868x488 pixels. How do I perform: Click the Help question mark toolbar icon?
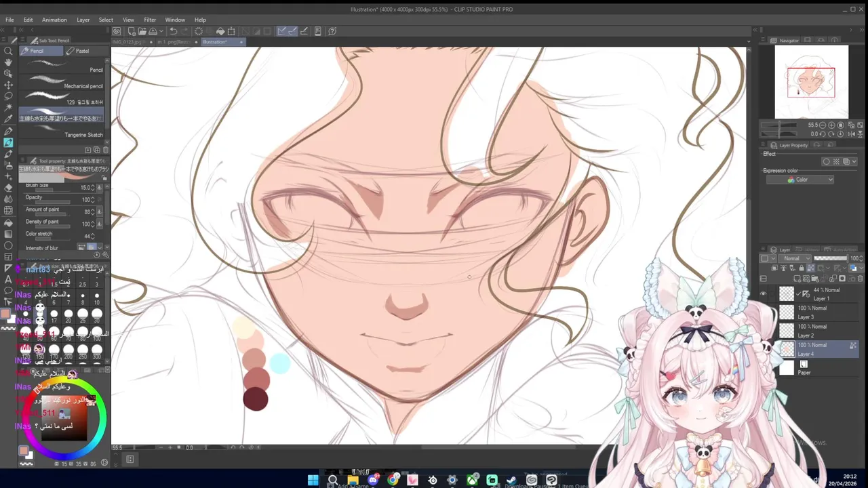[332, 31]
